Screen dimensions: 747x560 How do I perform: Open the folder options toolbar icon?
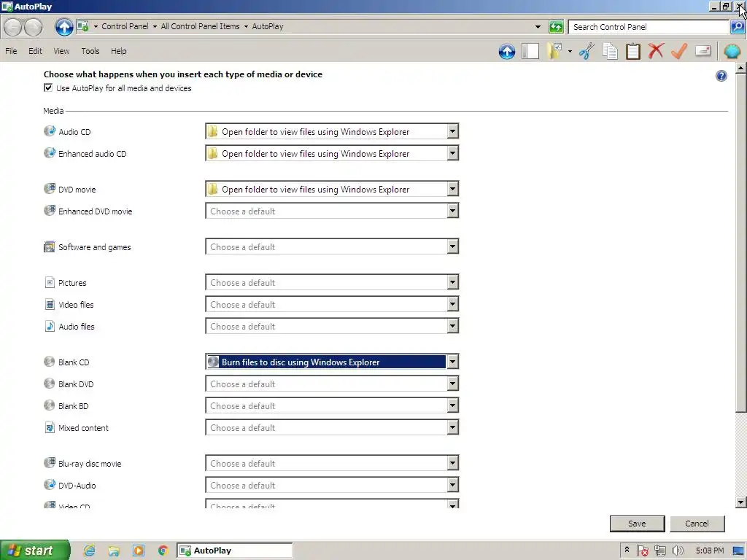click(555, 51)
